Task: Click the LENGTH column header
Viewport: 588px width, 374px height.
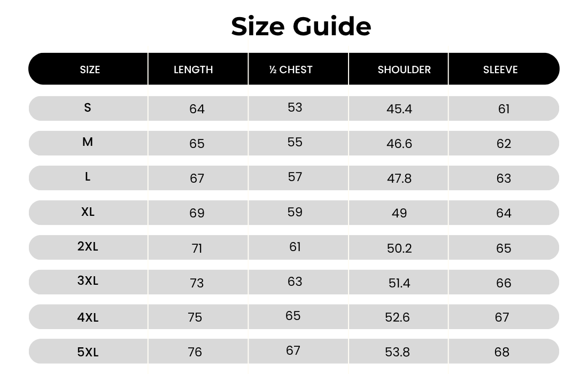Action: click(x=193, y=69)
